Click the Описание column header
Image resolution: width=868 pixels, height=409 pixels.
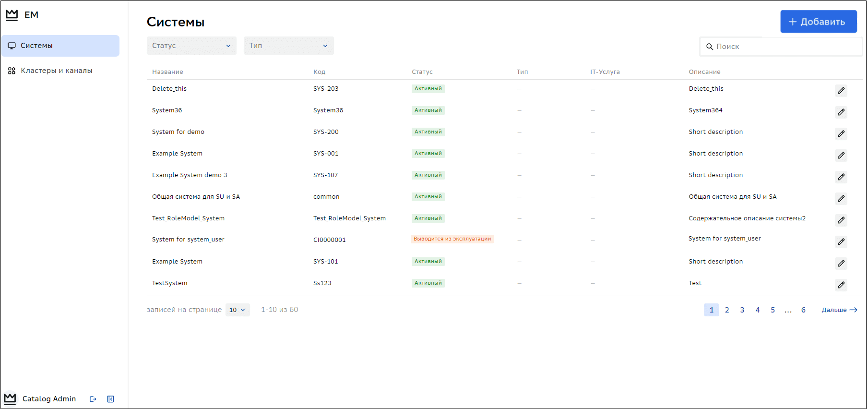[704, 72]
